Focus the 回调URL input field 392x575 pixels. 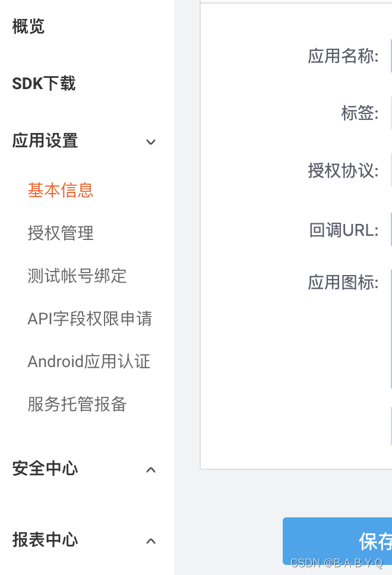pos(391,229)
